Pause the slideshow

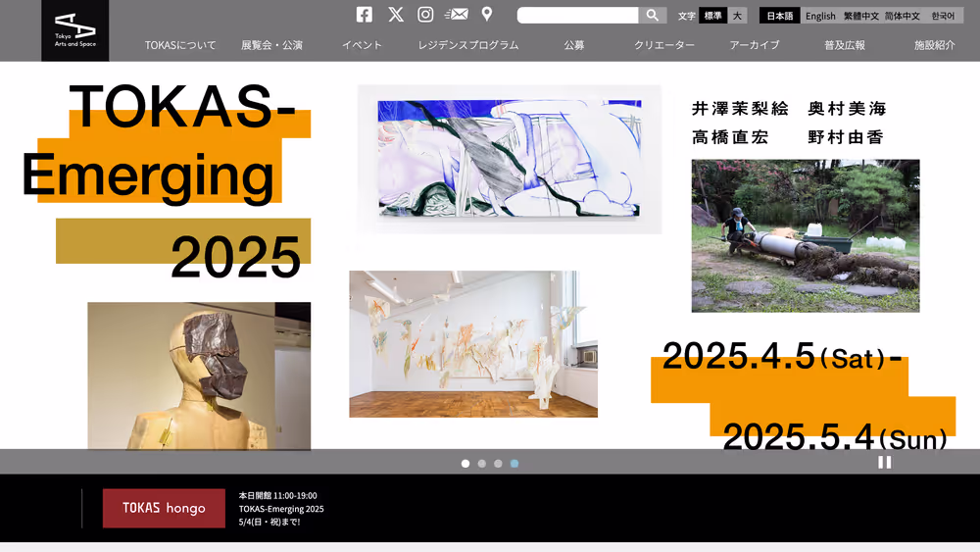[x=884, y=462]
